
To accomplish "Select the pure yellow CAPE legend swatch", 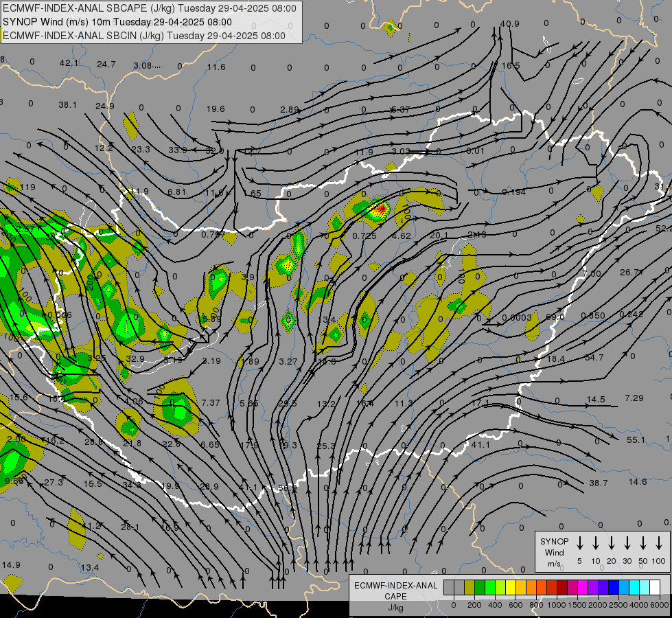I will tap(511, 588).
